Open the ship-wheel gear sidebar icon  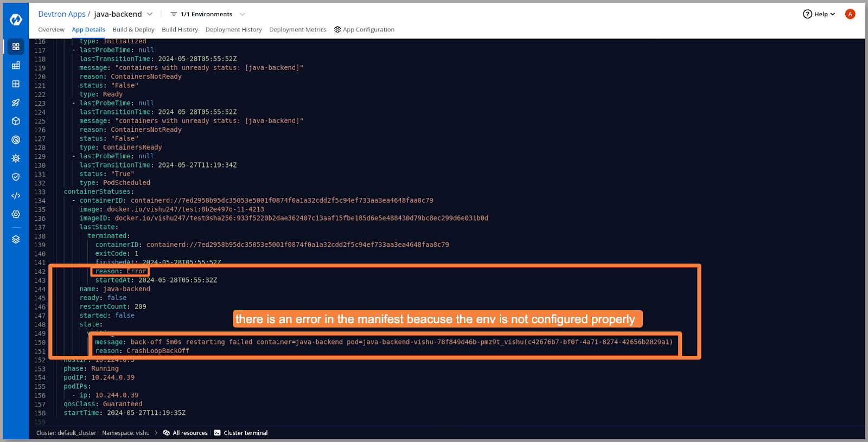(x=16, y=158)
